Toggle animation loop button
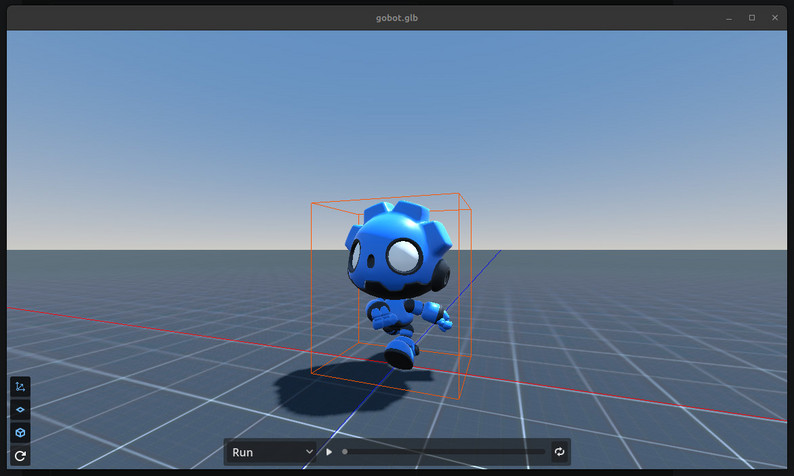The width and height of the screenshot is (794, 476). click(560, 452)
